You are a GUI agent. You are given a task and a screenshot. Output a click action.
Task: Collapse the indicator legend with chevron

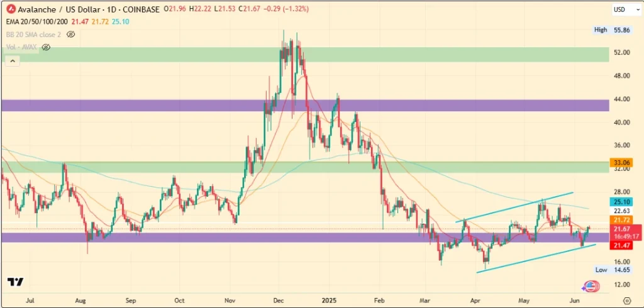coord(13,61)
